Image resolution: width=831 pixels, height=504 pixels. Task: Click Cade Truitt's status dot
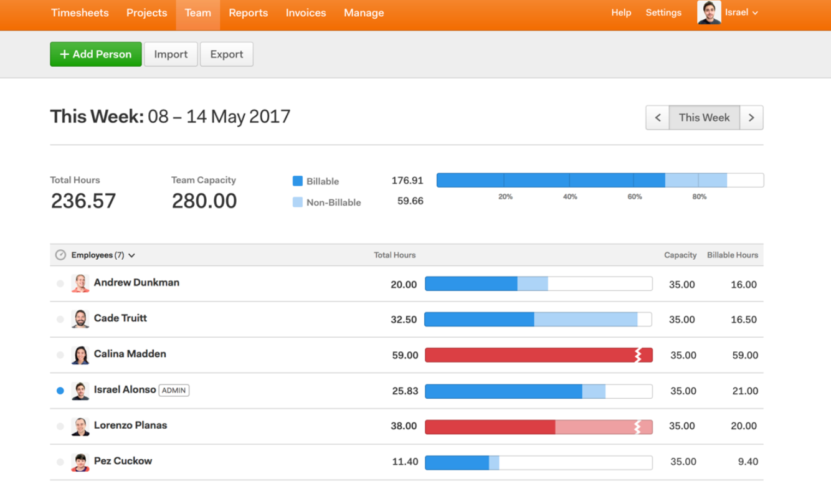(60, 319)
